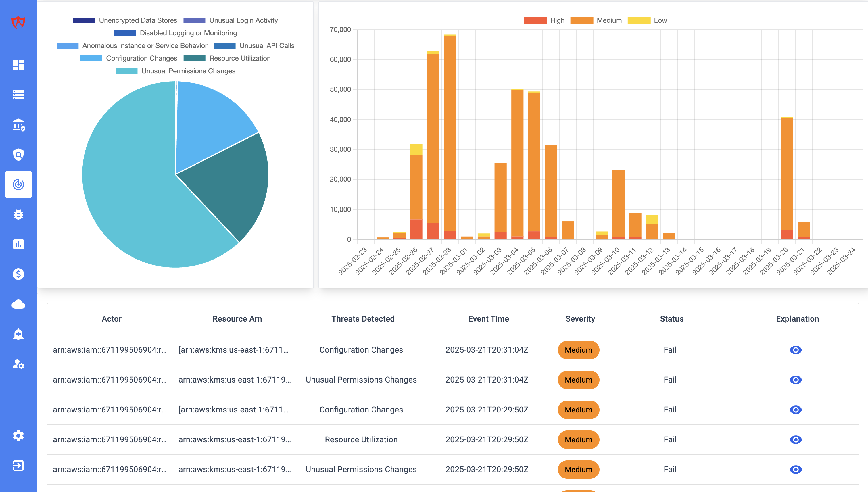Viewport: 868px width, 492px height.
Task: Open the cloud accounts icon in sidebar
Action: pos(18,304)
